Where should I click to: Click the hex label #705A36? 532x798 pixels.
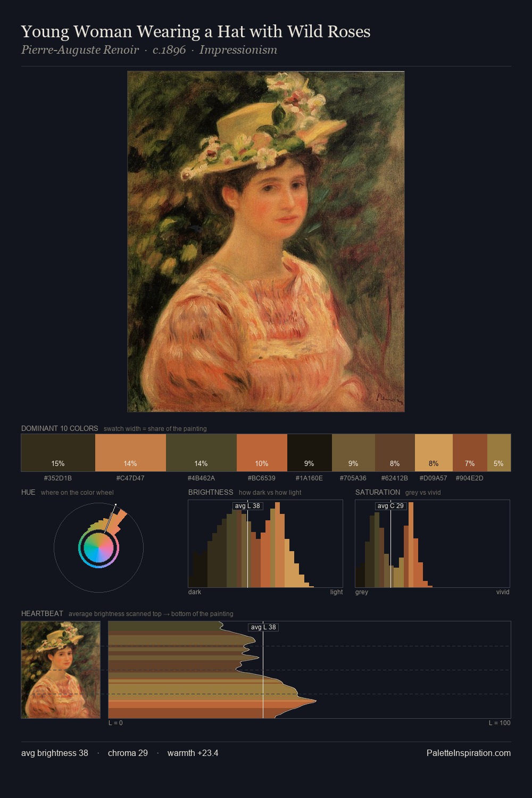coord(353,478)
